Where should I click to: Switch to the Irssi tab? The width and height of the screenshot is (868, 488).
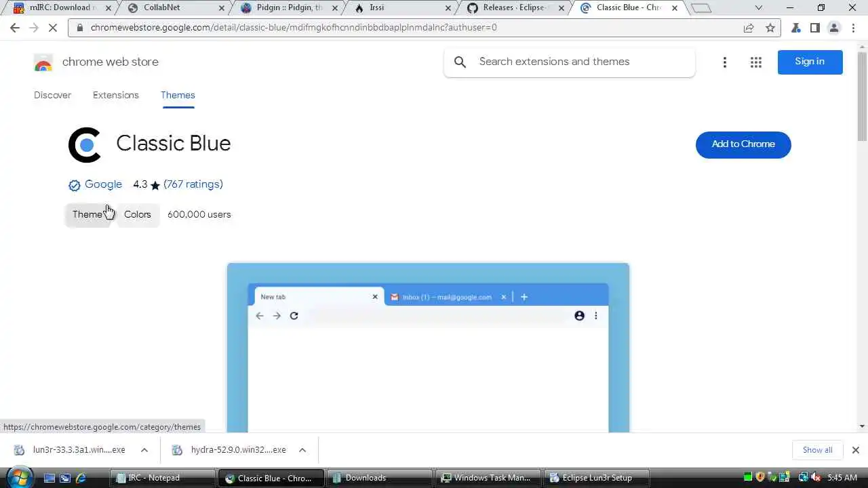tap(403, 8)
